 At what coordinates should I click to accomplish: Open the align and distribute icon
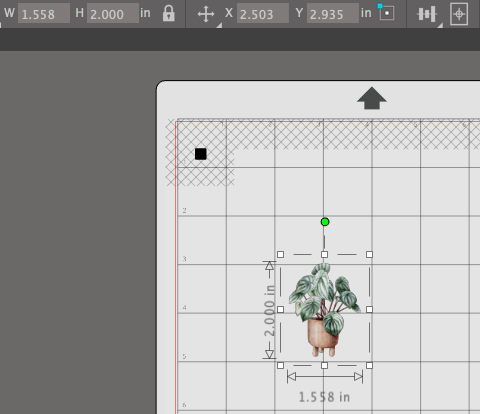(x=427, y=14)
